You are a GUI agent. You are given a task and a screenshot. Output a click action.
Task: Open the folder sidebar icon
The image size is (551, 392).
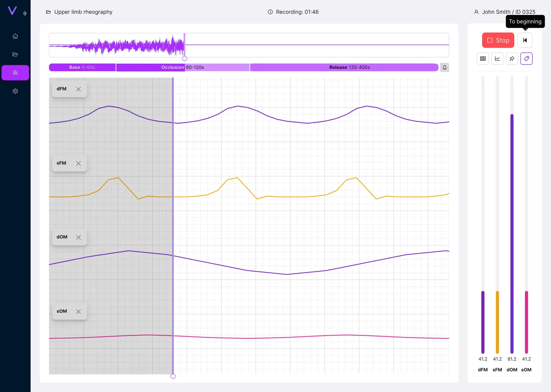pos(15,55)
